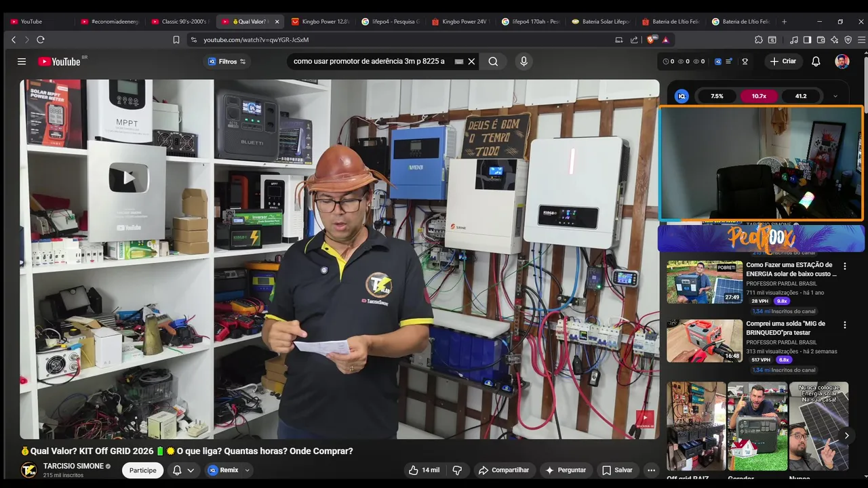
Task: Click the video player to pause
Action: click(339, 259)
